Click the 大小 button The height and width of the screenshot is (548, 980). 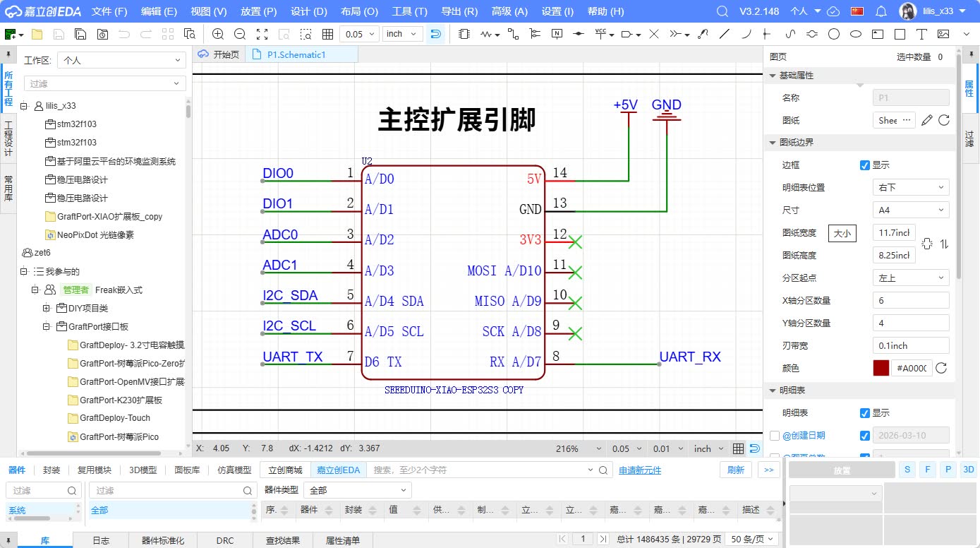(842, 233)
